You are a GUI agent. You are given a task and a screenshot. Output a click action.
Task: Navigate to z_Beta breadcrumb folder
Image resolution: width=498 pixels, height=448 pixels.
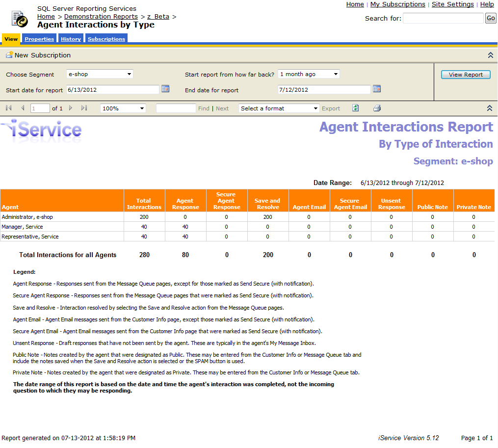(x=158, y=17)
